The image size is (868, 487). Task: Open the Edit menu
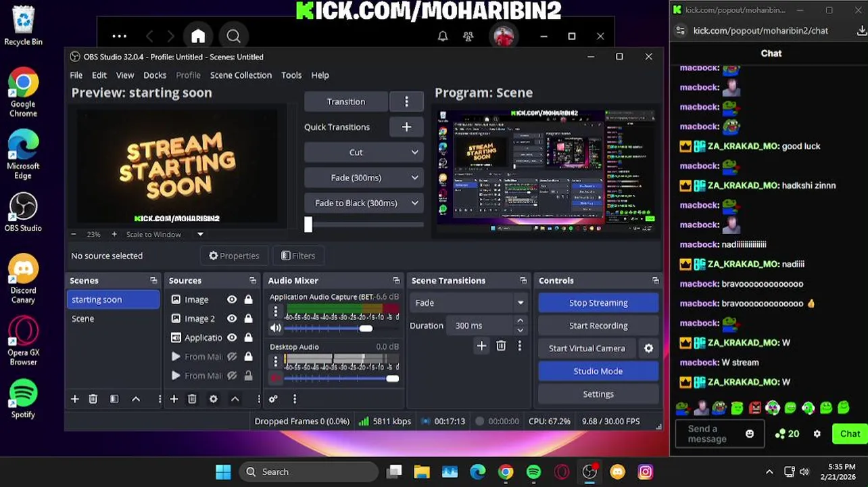(x=99, y=75)
